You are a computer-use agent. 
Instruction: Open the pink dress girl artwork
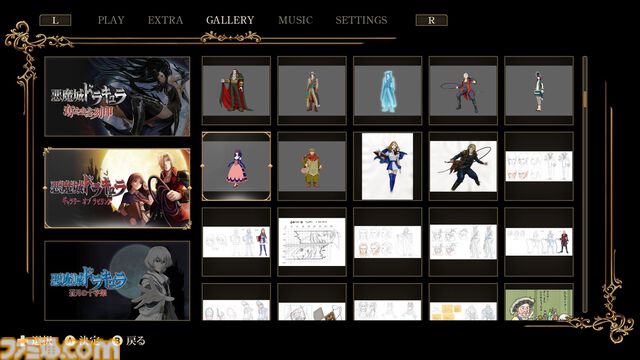[x=236, y=166]
